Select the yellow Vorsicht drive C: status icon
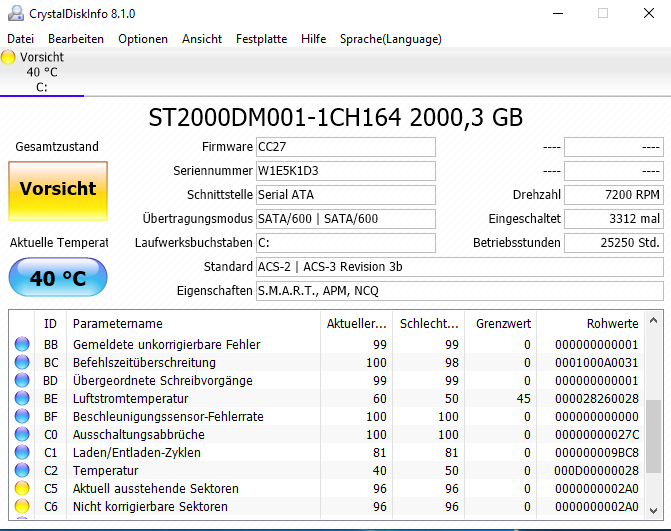 (8, 57)
